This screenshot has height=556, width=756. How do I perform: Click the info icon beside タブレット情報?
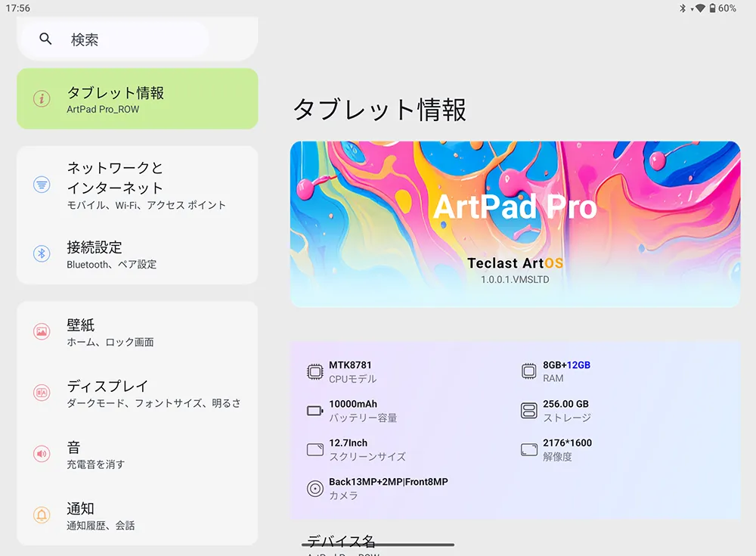[x=42, y=99]
